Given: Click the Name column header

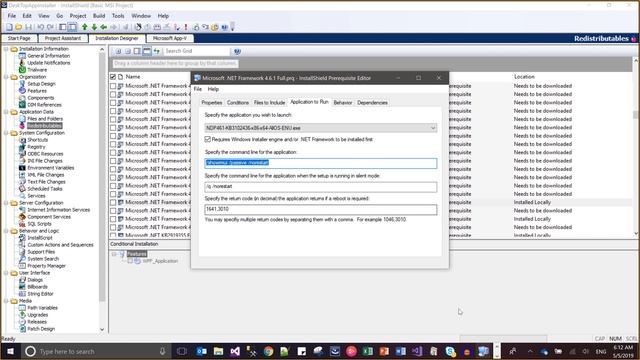Looking at the screenshot, I should (133, 77).
